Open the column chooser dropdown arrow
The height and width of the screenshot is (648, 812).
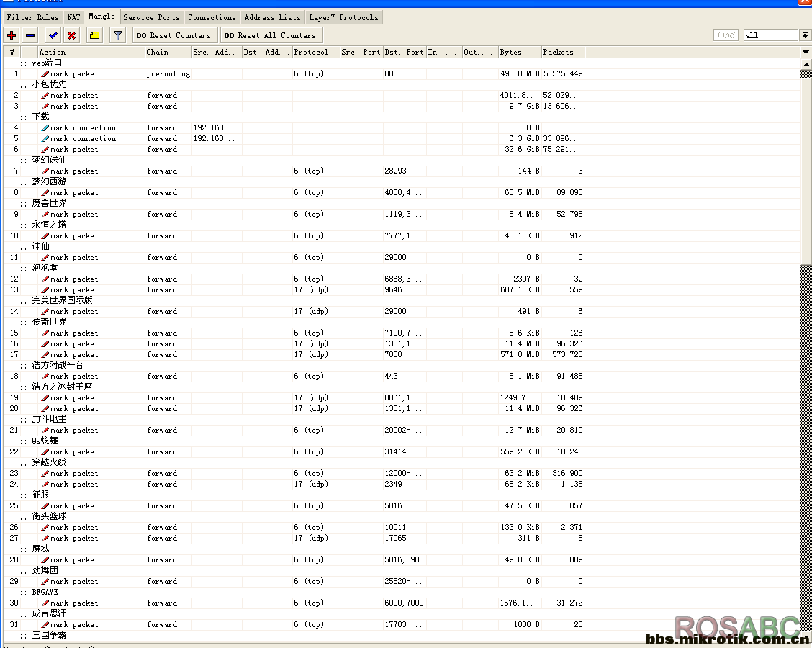pos(806,52)
